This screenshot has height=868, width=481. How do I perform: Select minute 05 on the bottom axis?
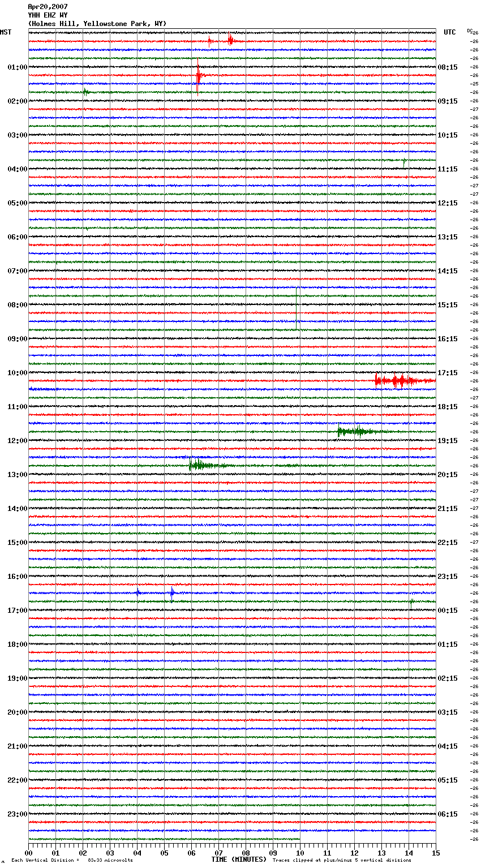click(x=164, y=853)
